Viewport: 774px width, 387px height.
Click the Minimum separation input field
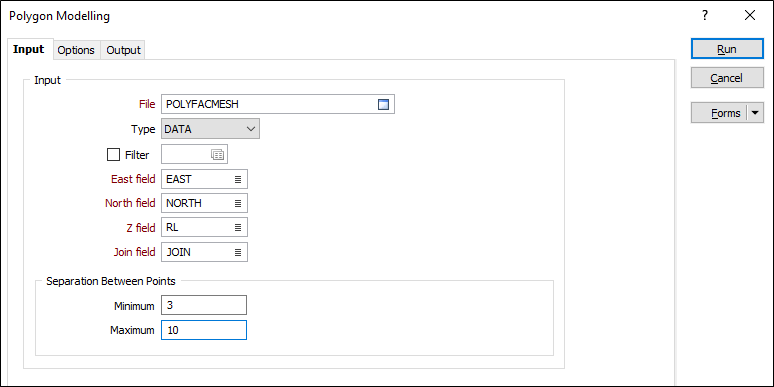pyautogui.click(x=204, y=305)
